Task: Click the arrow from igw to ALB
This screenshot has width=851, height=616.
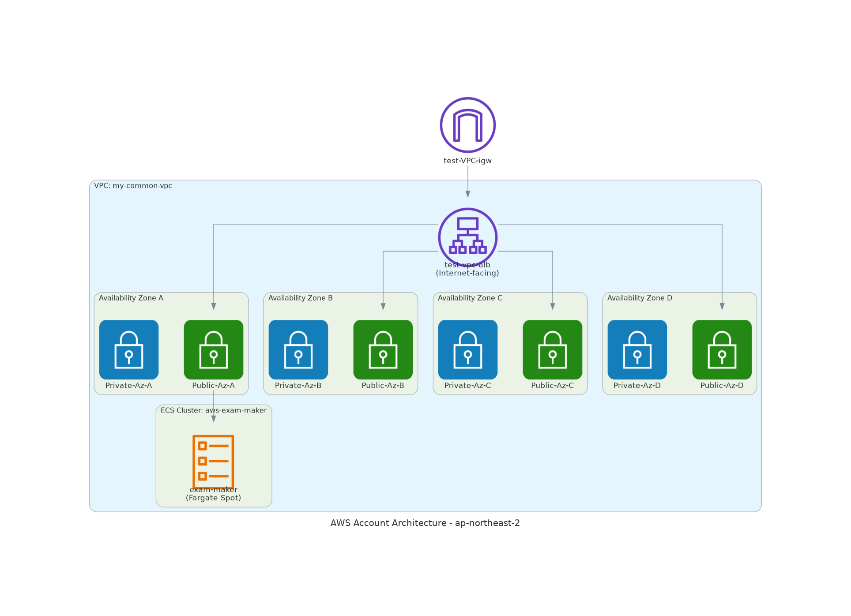Action: [x=467, y=181]
